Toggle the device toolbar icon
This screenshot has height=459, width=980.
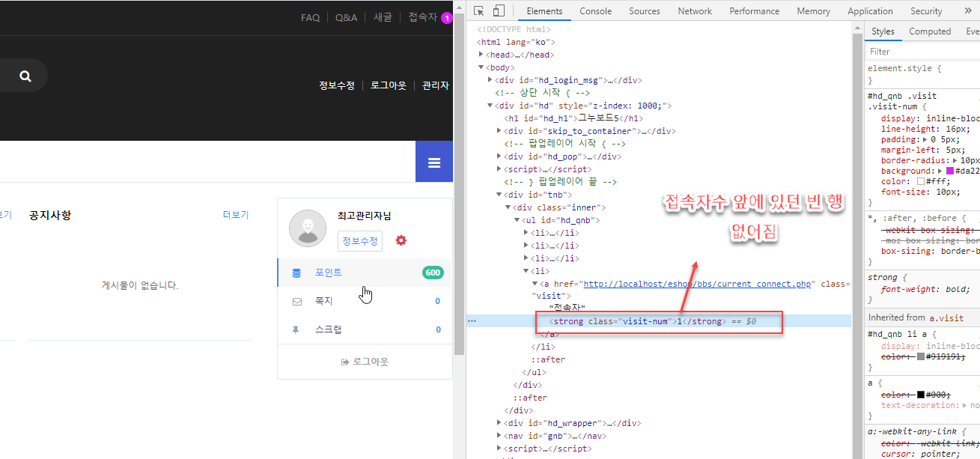[499, 11]
